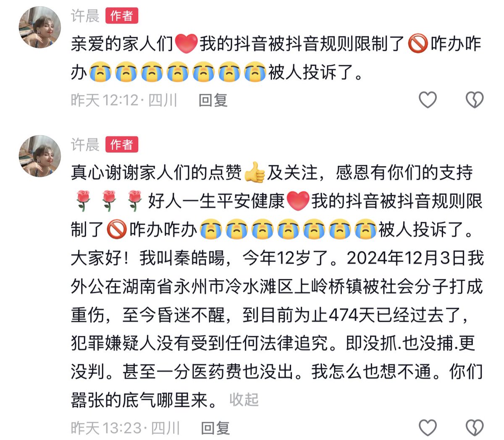Viewport: 504px width, 440px height.
Task: Like the comment posted at 13:23
Action: point(428,428)
